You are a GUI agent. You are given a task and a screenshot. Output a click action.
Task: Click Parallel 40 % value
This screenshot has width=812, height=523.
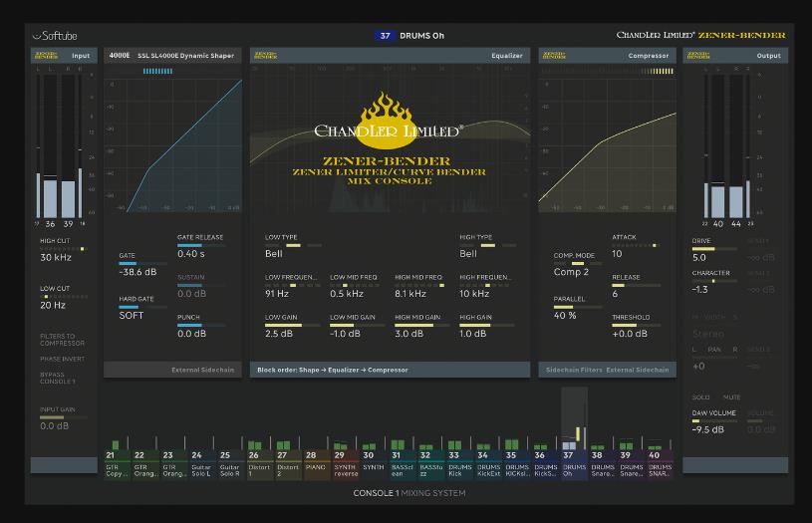(x=565, y=316)
